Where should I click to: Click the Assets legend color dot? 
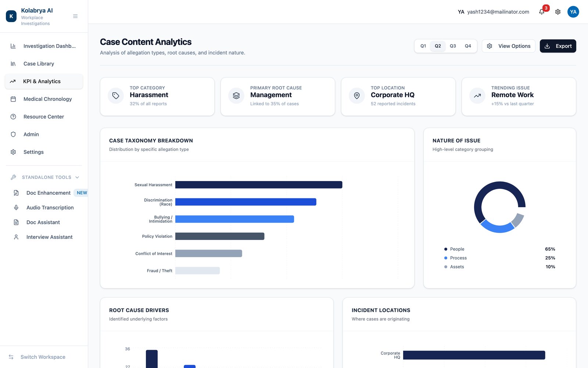click(446, 267)
